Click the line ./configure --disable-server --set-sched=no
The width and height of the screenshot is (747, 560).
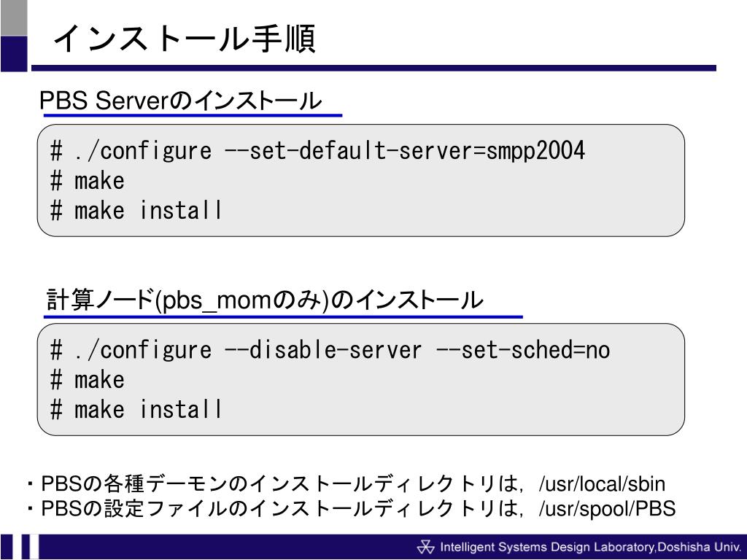(330, 350)
